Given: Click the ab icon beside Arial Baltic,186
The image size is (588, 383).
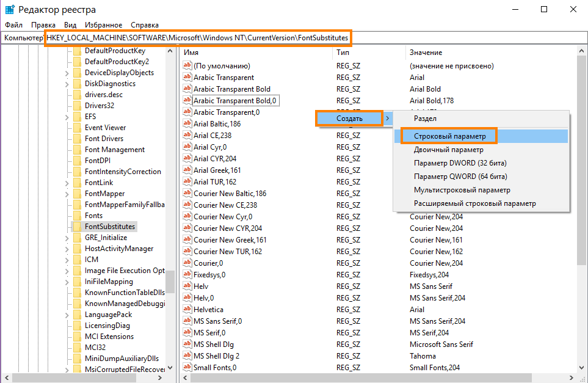Looking at the screenshot, I should point(187,123).
